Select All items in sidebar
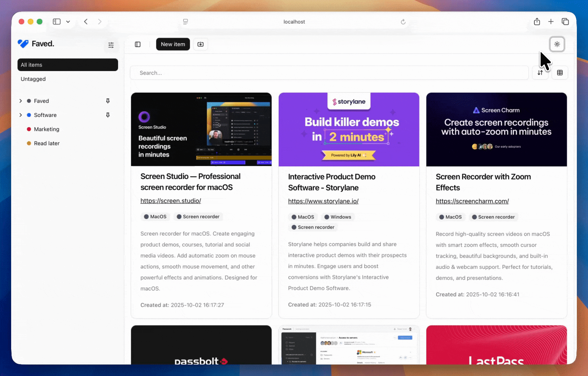Image resolution: width=588 pixels, height=376 pixels. tap(68, 65)
